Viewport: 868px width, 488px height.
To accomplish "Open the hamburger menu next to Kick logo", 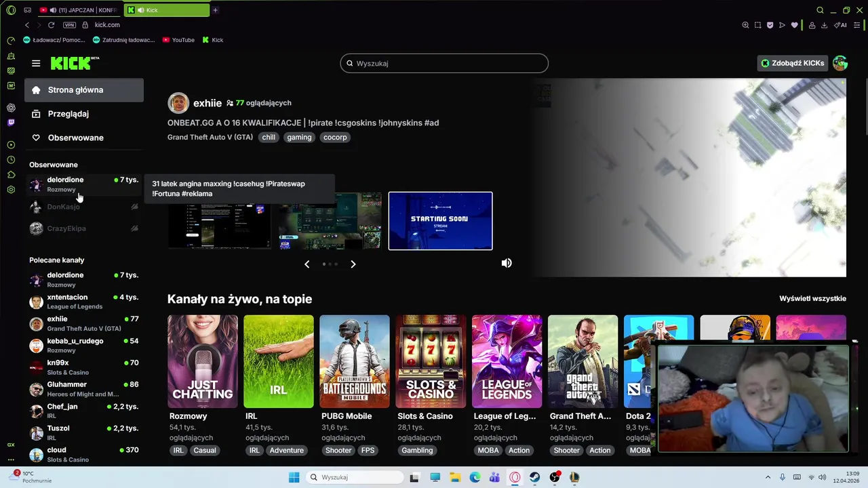I will tap(36, 63).
